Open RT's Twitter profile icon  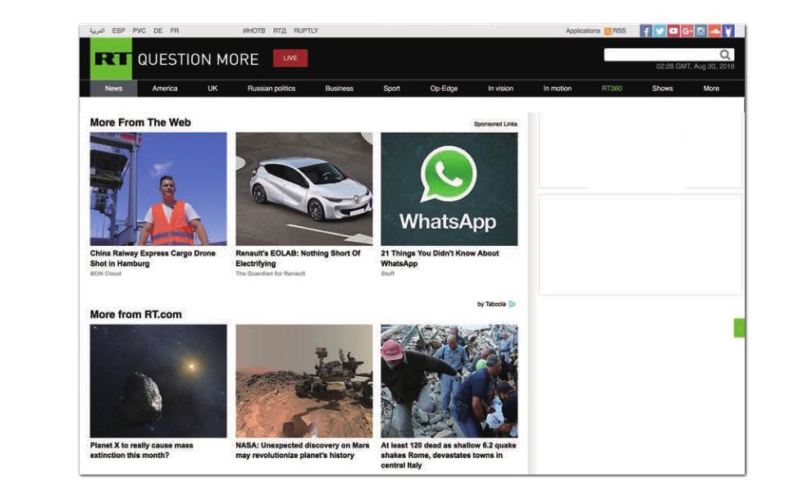[x=659, y=31]
